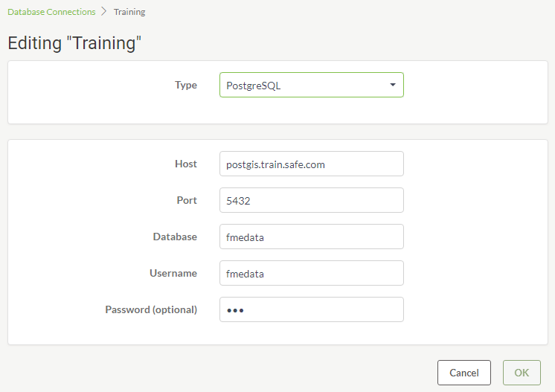Focus the Host field postgis.train.safe.com

312,164
